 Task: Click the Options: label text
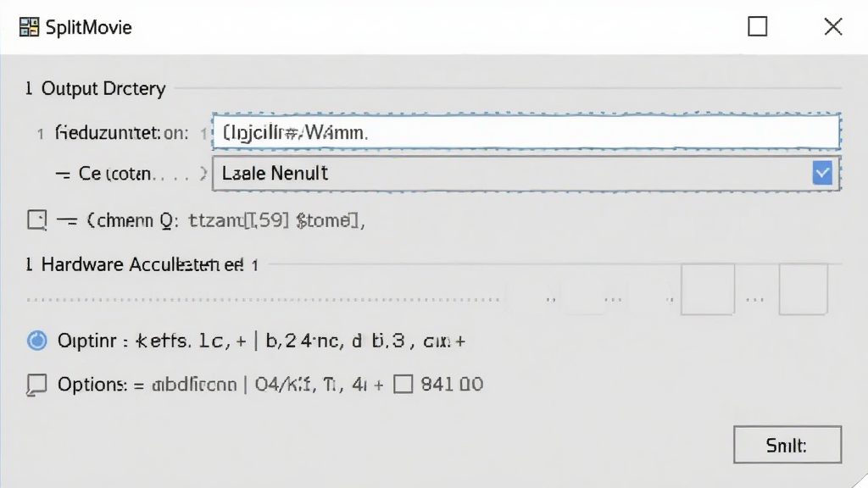[92, 384]
